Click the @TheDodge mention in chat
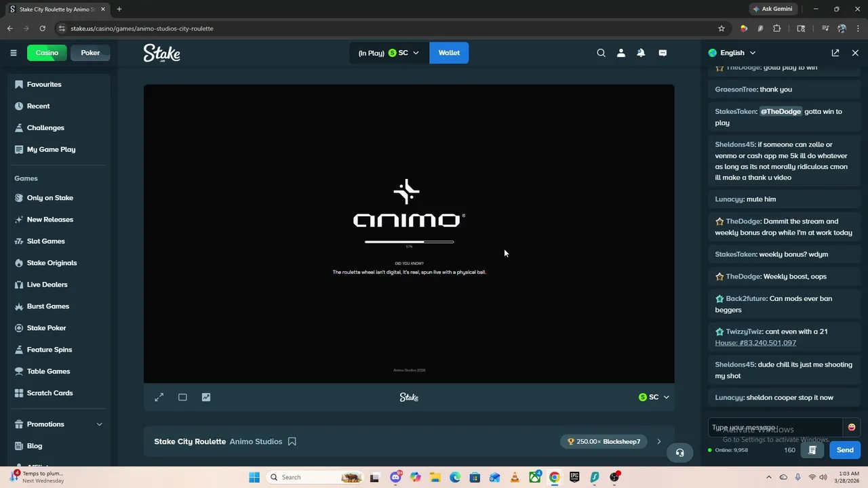The width and height of the screenshot is (868, 488). tap(781, 111)
